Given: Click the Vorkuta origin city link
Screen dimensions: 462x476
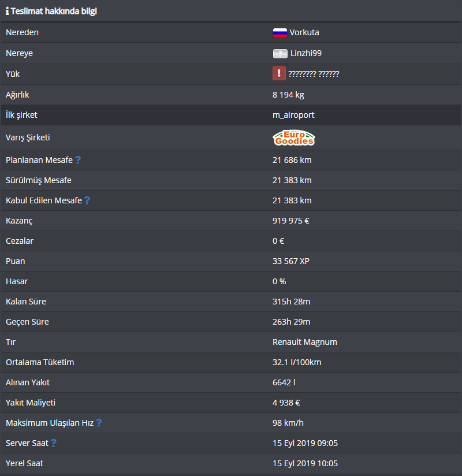Looking at the screenshot, I should point(304,32).
